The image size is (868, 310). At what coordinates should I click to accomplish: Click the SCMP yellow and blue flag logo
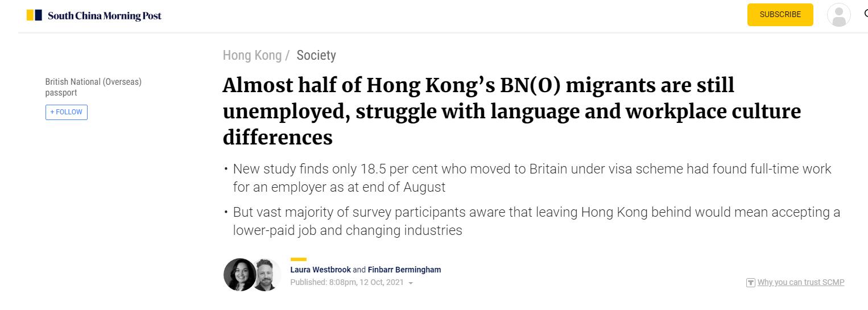[x=34, y=15]
